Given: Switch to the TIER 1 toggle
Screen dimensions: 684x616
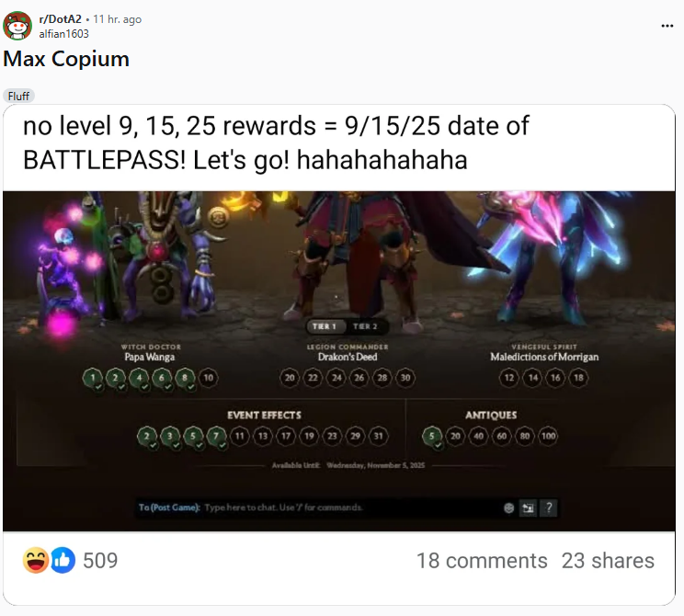Looking at the screenshot, I should point(325,326).
